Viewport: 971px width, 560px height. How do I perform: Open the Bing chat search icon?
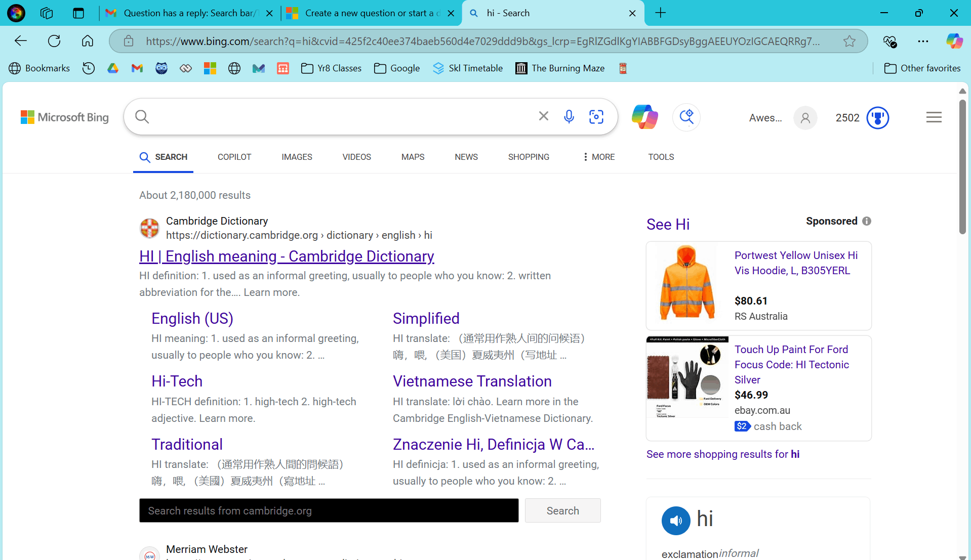(x=686, y=117)
